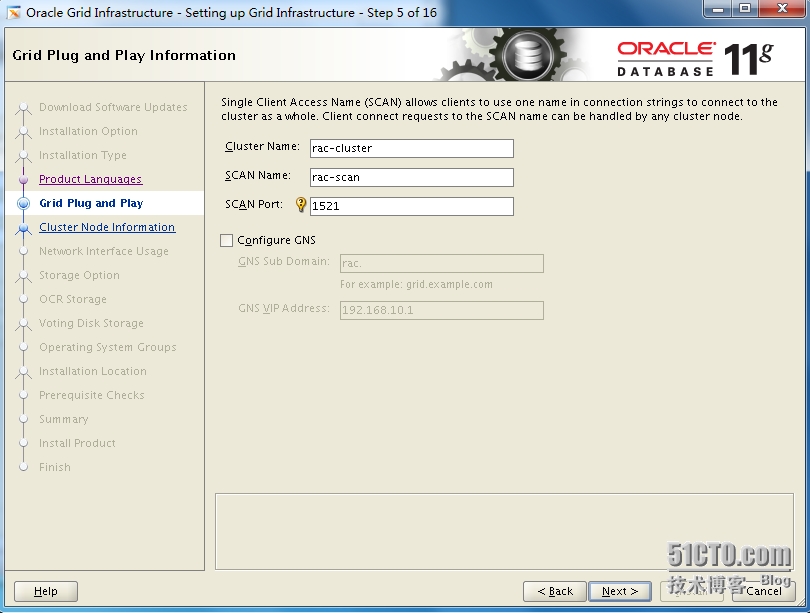The width and height of the screenshot is (810, 613).
Task: Click the SCAN Name label
Action: (x=258, y=176)
